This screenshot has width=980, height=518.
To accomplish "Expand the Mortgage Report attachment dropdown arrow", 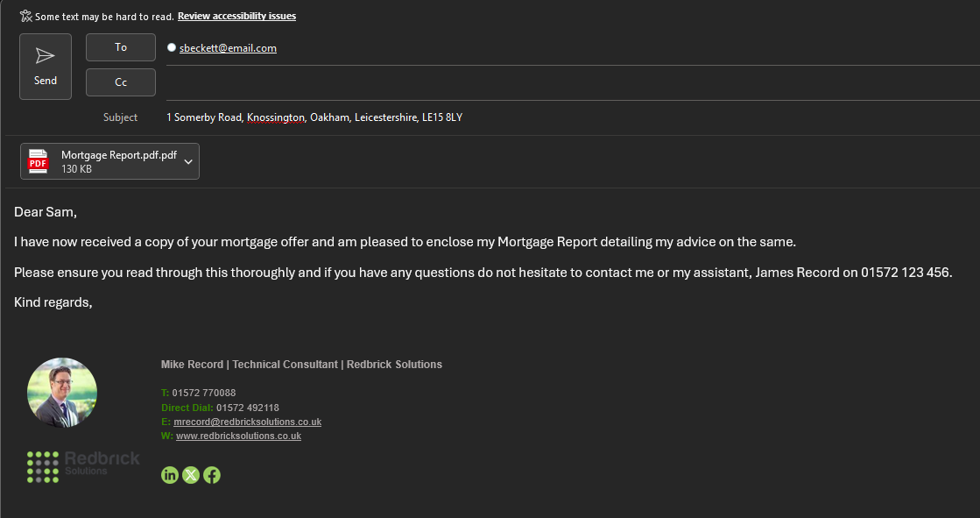I will [x=188, y=162].
